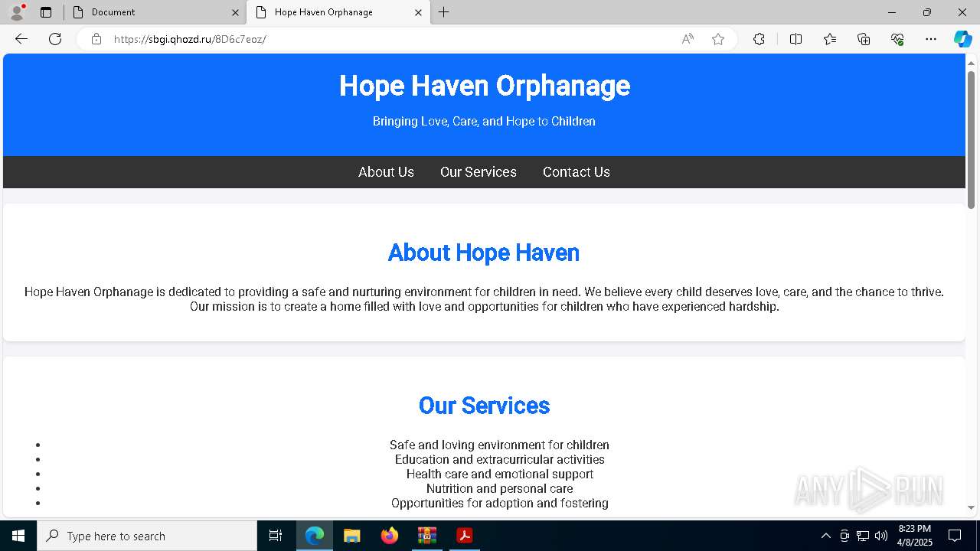This screenshot has width=980, height=551.
Task: Refresh the page with the reload icon
Action: (x=55, y=39)
